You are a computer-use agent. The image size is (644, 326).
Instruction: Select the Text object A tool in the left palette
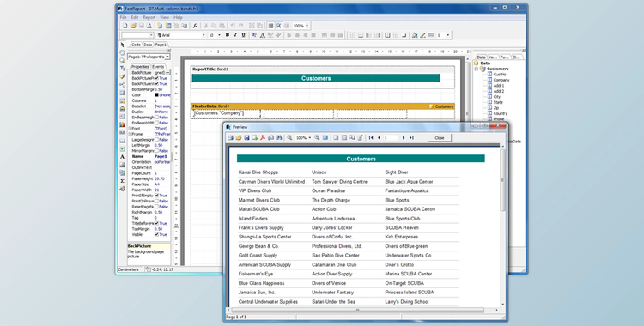[122, 156]
